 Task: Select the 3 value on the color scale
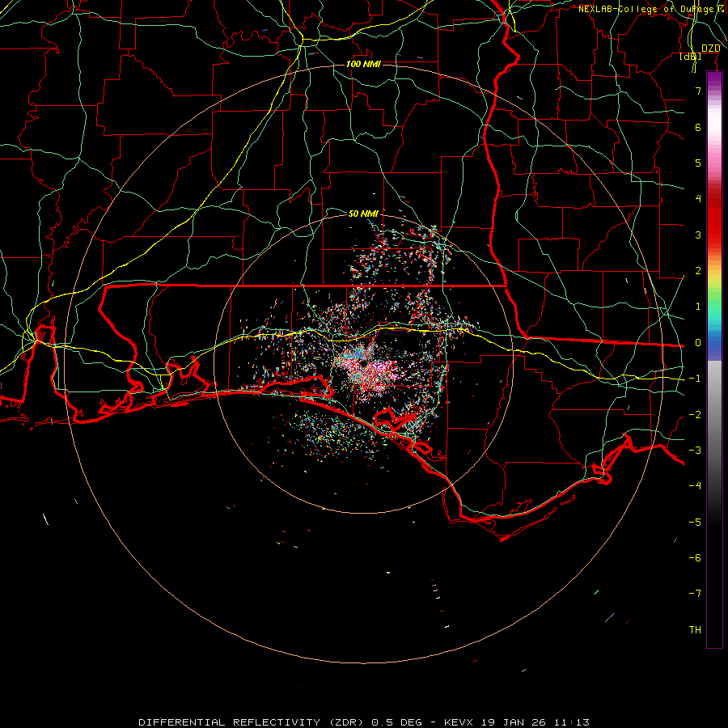coord(698,235)
